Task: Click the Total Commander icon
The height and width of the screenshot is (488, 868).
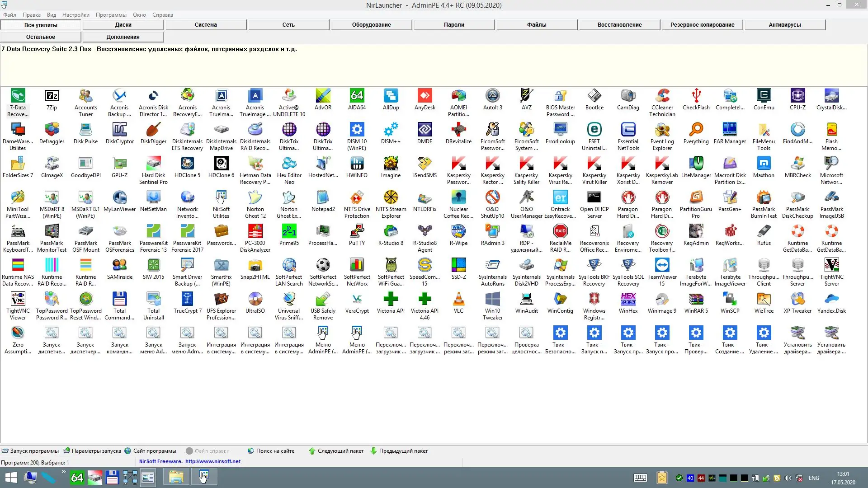Action: (119, 299)
